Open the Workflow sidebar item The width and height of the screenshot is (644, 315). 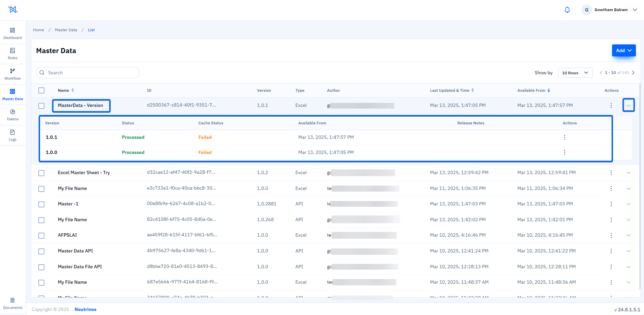pyautogui.click(x=13, y=74)
